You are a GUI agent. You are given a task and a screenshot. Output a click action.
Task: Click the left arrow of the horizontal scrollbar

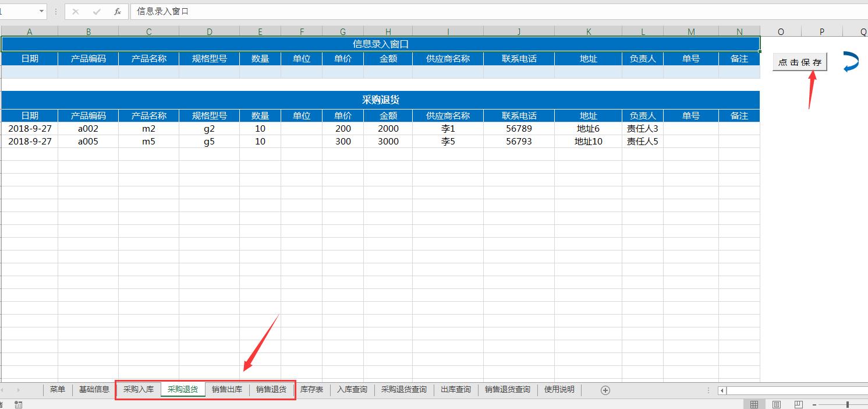(x=722, y=390)
